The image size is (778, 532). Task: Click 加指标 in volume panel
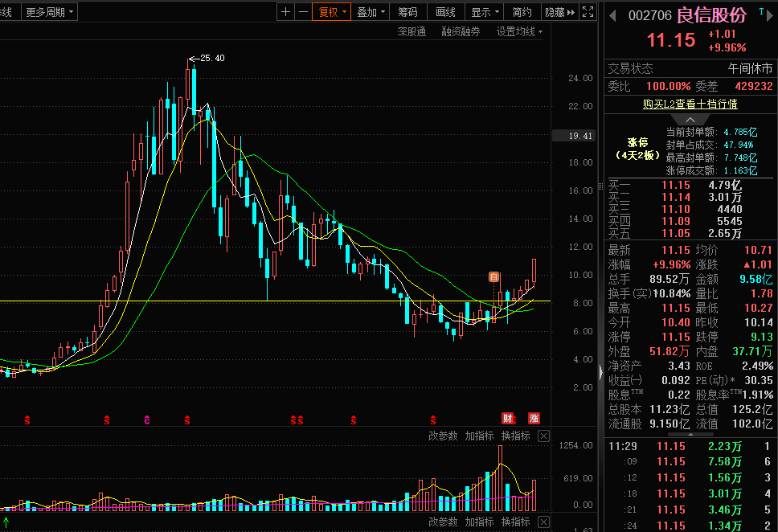[479, 436]
